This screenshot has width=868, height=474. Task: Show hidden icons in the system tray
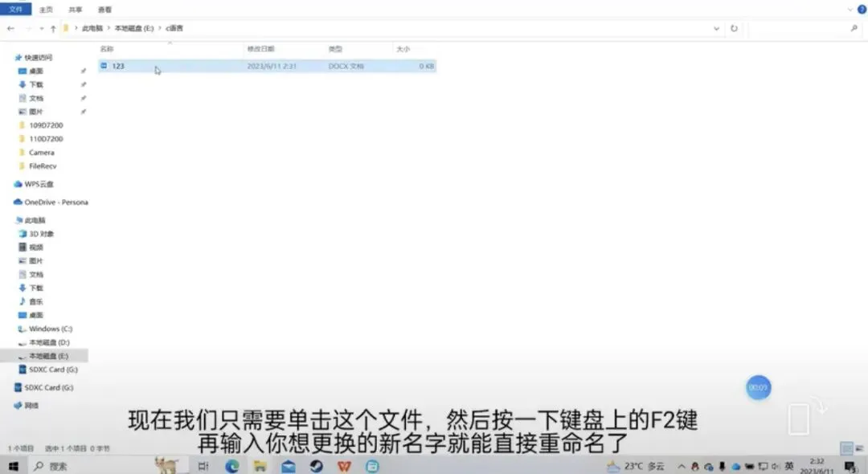[682, 464]
